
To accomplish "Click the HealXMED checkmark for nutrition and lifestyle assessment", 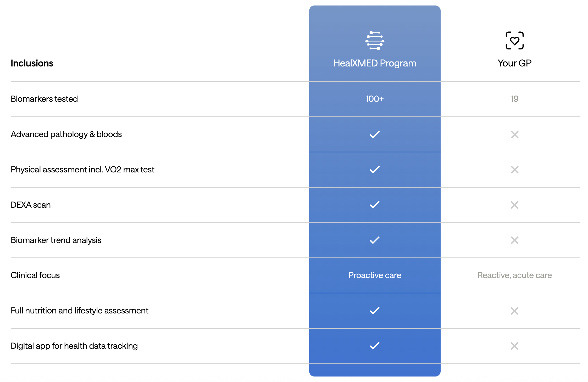I will (x=375, y=311).
